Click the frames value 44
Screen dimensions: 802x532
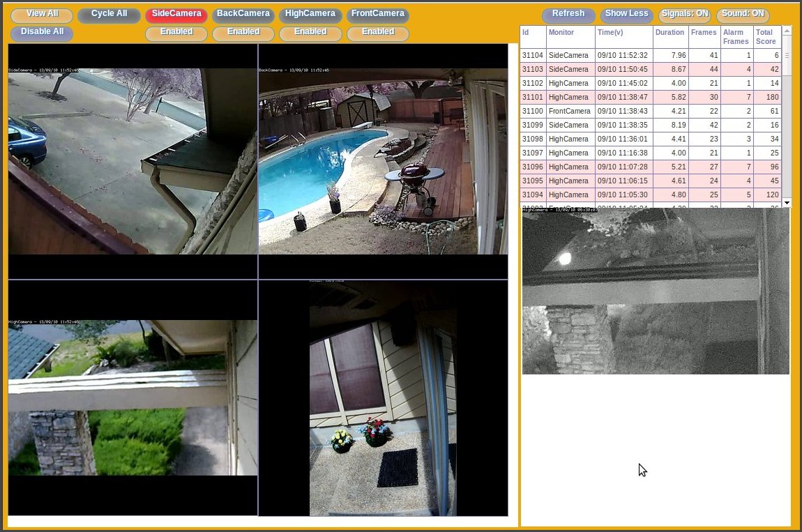coord(713,69)
